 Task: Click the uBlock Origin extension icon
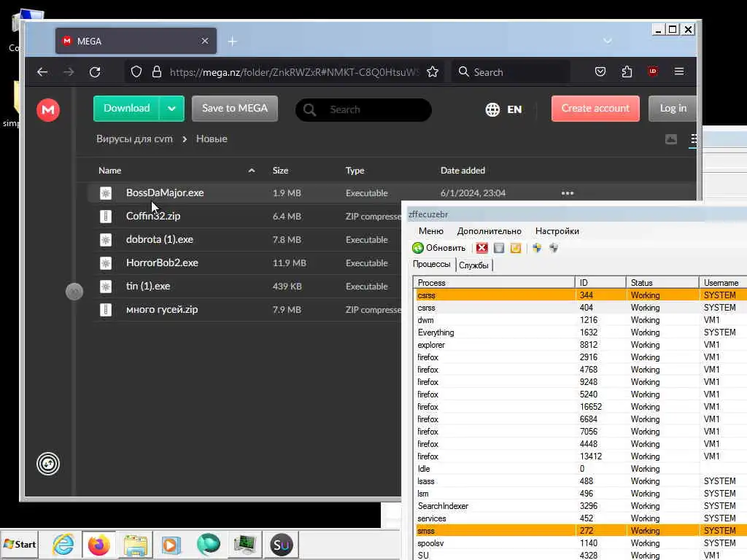click(653, 71)
